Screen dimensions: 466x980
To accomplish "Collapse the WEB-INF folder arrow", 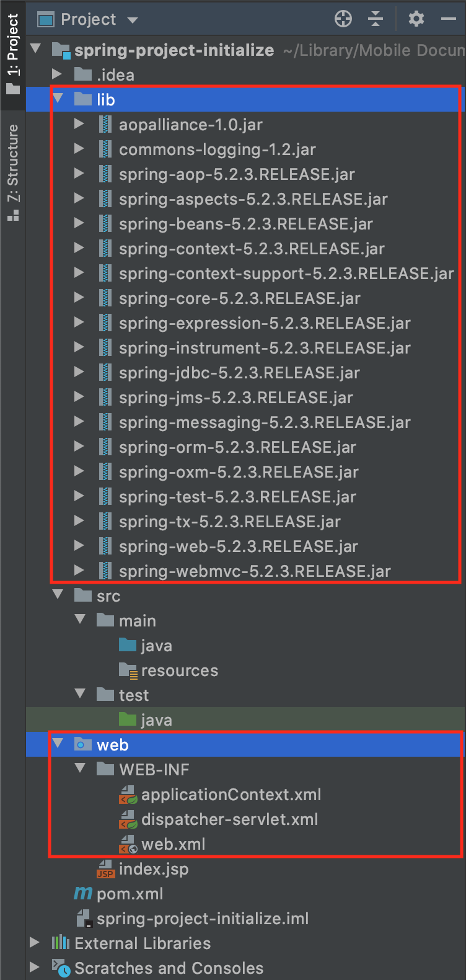I will 80,768.
